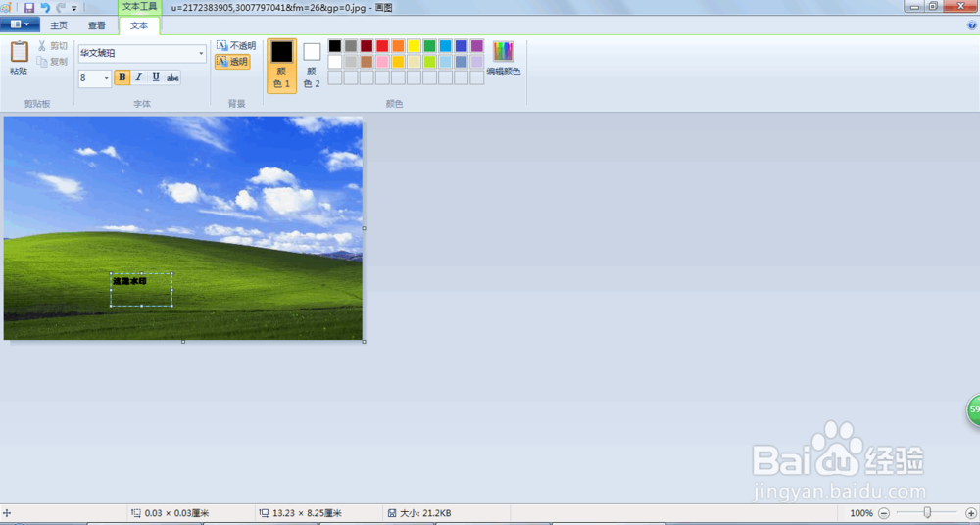The height and width of the screenshot is (525, 980).
Task: Click the Undo arrow icon
Action: [46, 8]
